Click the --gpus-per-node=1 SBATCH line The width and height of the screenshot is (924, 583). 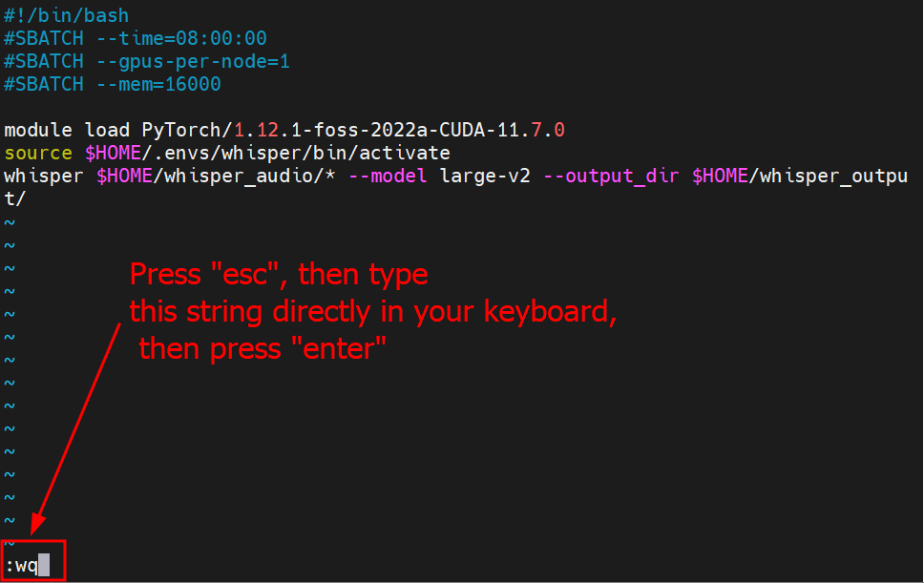(147, 61)
